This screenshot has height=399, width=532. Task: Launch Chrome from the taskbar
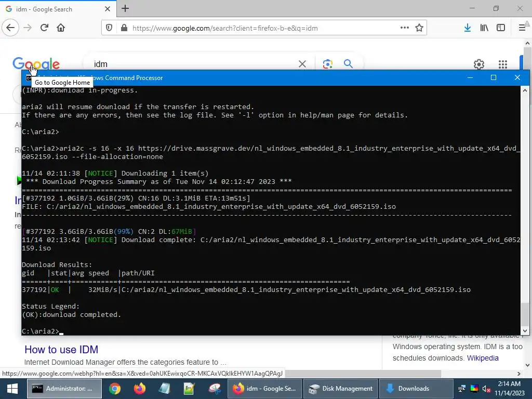(x=115, y=389)
